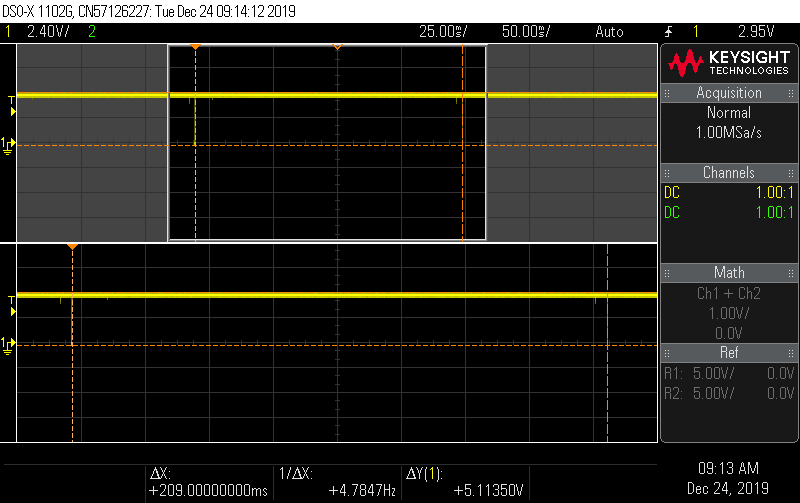Click the yellow 1.00:1 probe ratio
The height and width of the screenshot is (503, 800).
click(x=774, y=192)
